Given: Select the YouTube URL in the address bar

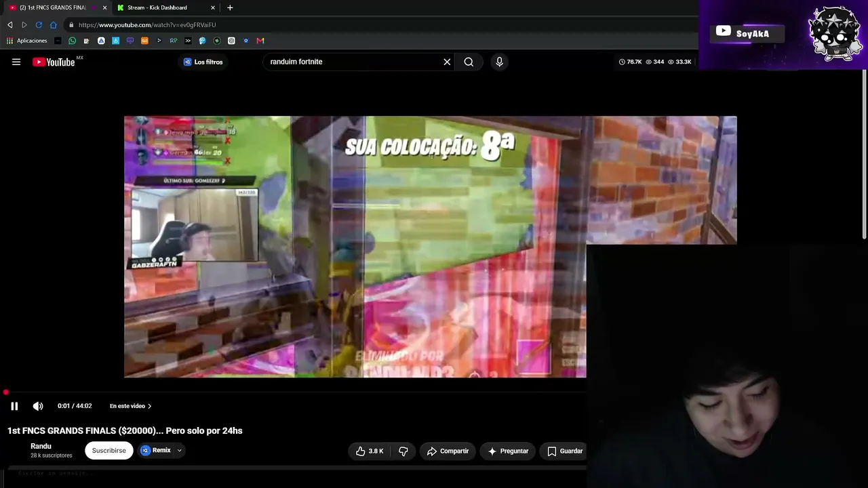Looking at the screenshot, I should (x=147, y=25).
